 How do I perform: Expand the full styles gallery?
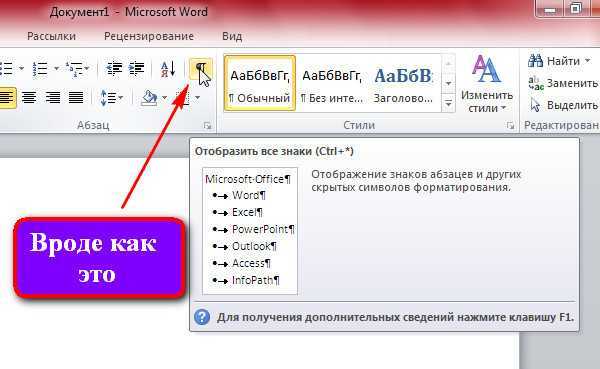tap(448, 103)
